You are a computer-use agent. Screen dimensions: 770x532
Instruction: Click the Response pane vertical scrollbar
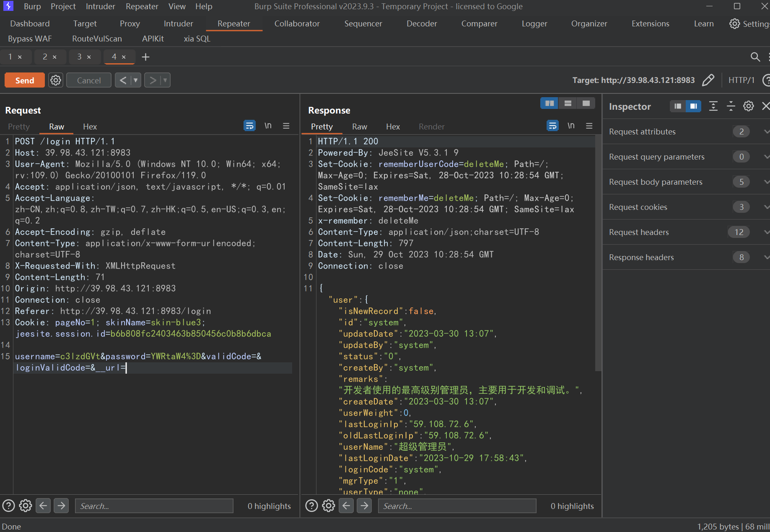click(598, 253)
